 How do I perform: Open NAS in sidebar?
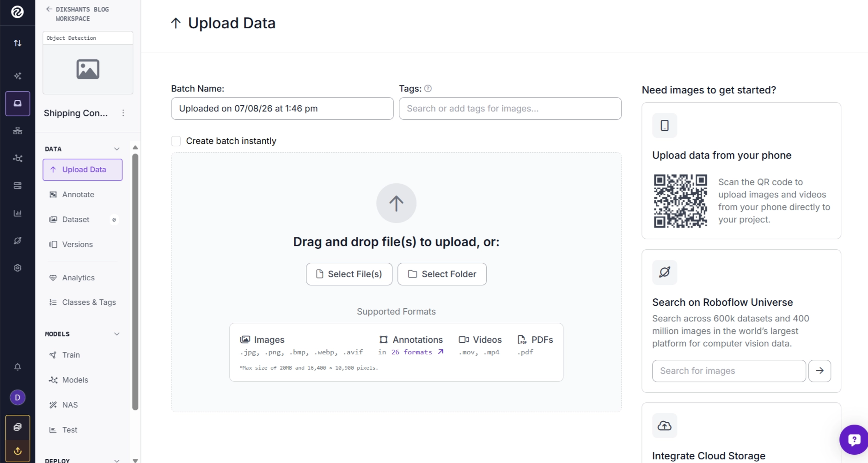click(x=83, y=405)
